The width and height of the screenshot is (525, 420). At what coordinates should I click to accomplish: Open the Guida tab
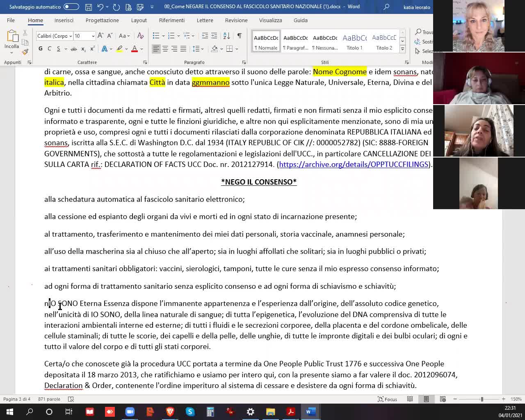click(301, 20)
